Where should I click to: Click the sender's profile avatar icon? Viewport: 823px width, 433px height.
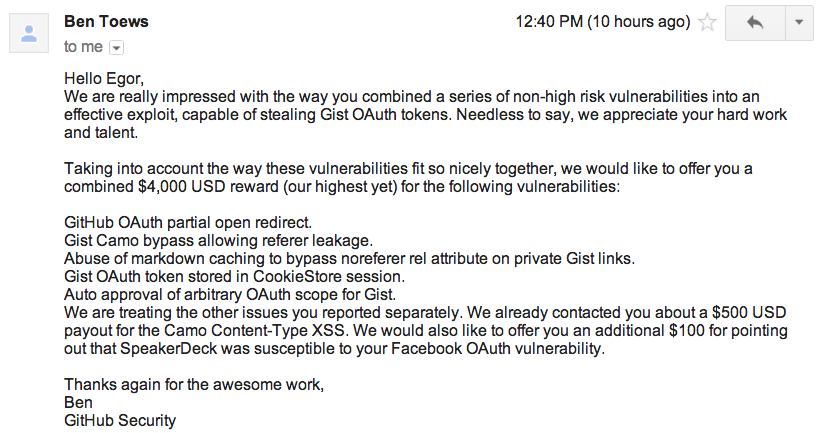[x=30, y=33]
